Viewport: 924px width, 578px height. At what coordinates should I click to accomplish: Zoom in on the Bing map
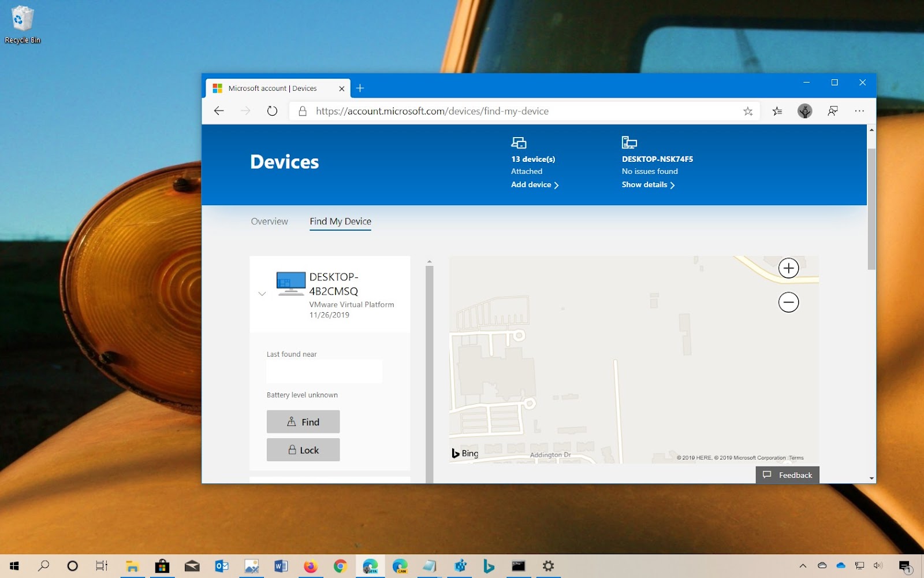point(788,268)
